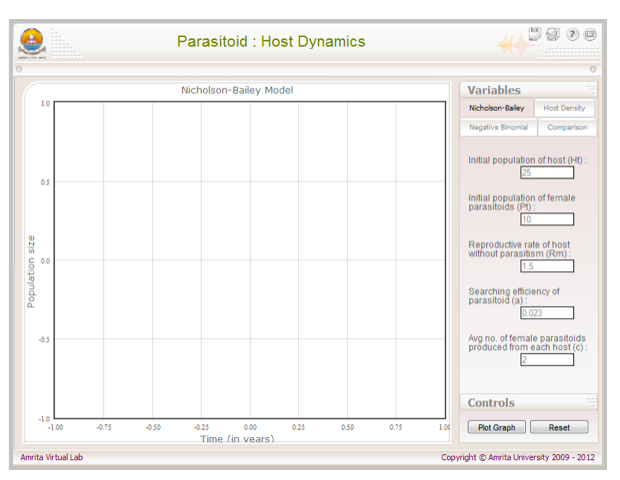Click the 'Population size' axis label
620x480 pixels.
point(31,272)
